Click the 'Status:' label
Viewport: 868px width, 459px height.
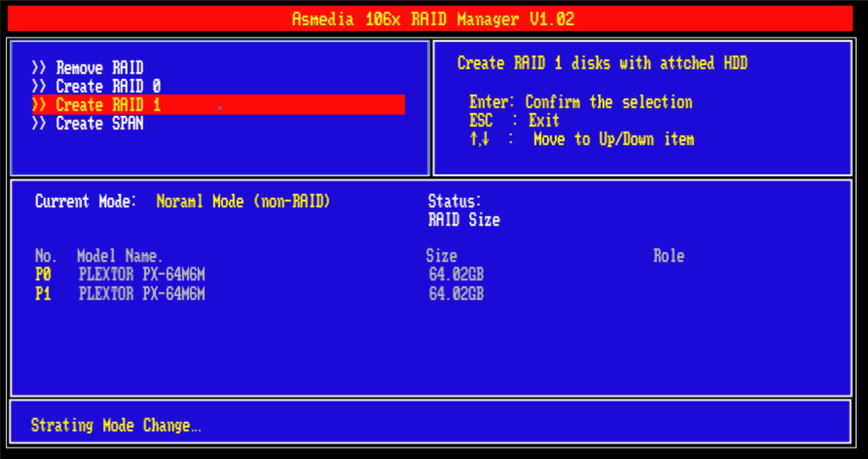click(x=455, y=201)
